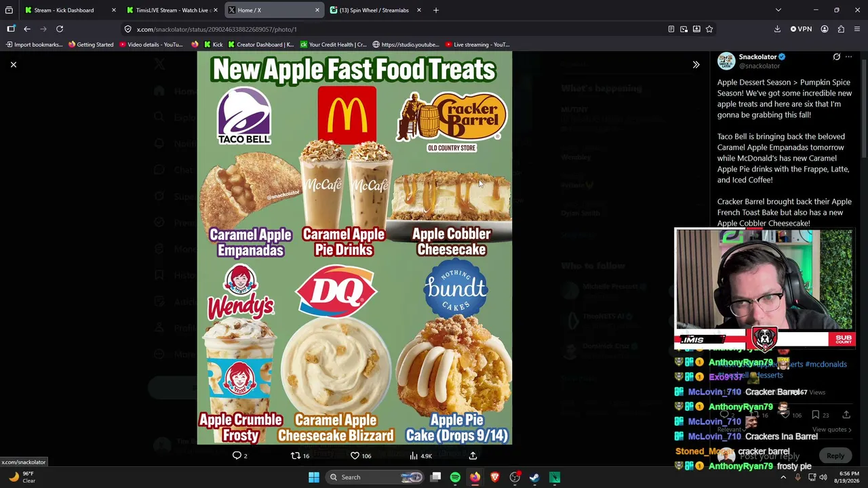Viewport: 868px width, 488px height.
Task: Click the reply icon under the photo
Action: 237,455
